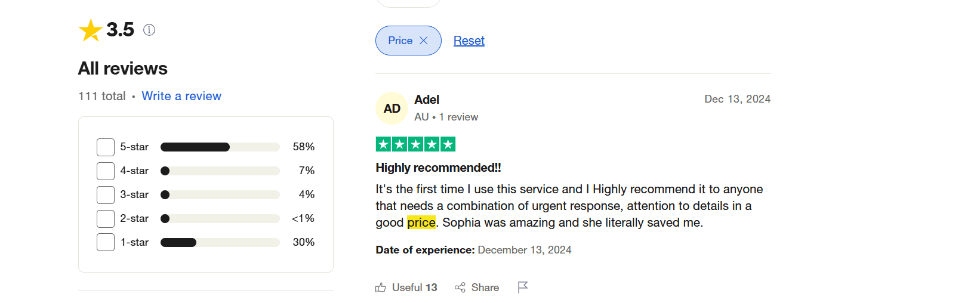Open reviewer Adel's profile name
The image size is (980, 303).
tap(427, 100)
